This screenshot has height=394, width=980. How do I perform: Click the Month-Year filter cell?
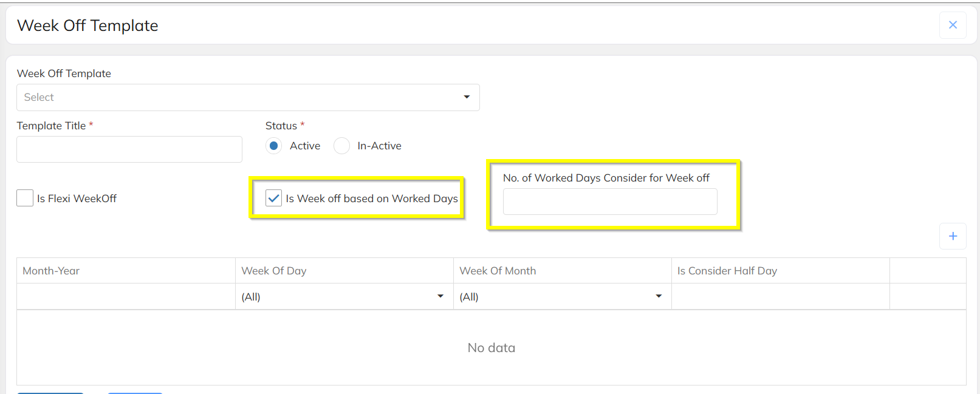click(125, 297)
